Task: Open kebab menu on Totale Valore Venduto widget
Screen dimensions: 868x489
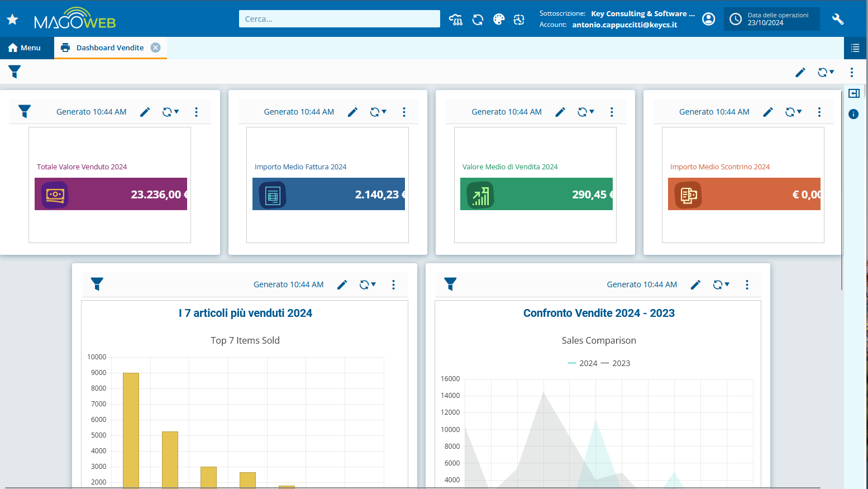Action: point(196,112)
